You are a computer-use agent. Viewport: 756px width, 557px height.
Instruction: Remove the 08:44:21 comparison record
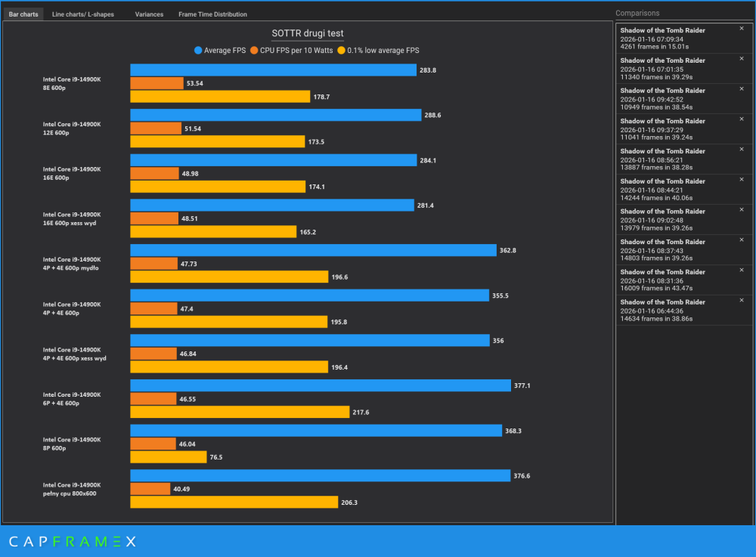[x=742, y=179]
